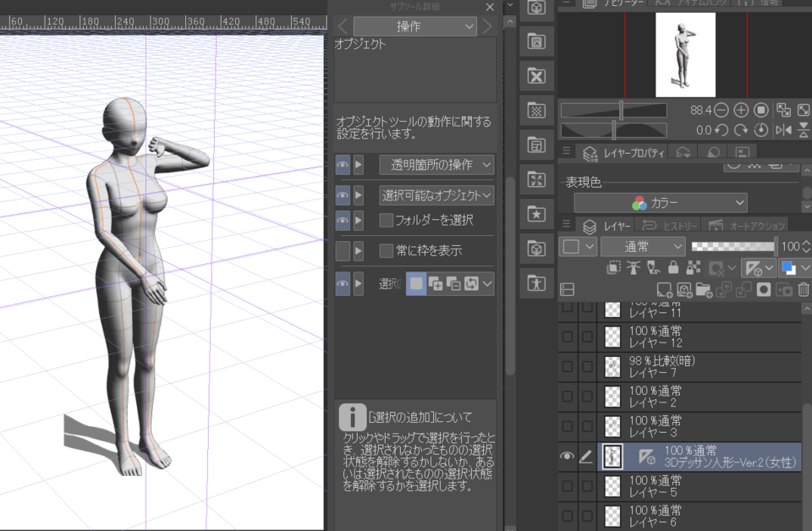Click the Navigator zoom slider
Image resolution: width=812 pixels, height=531 pixels.
pos(614,110)
